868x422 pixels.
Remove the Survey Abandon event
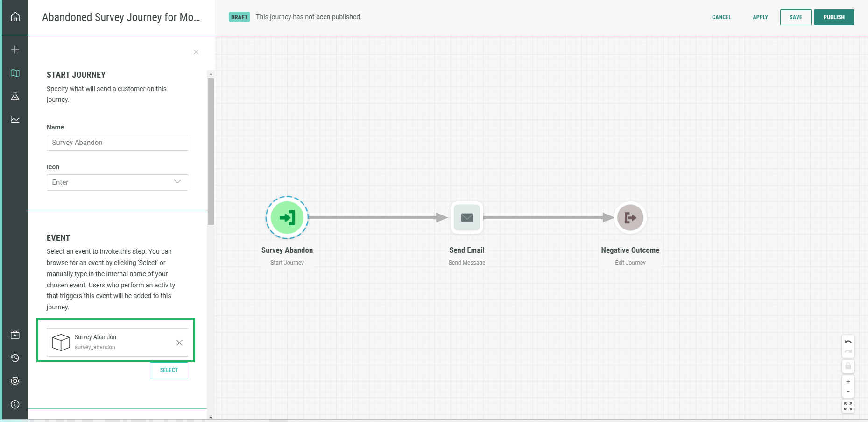[179, 343]
